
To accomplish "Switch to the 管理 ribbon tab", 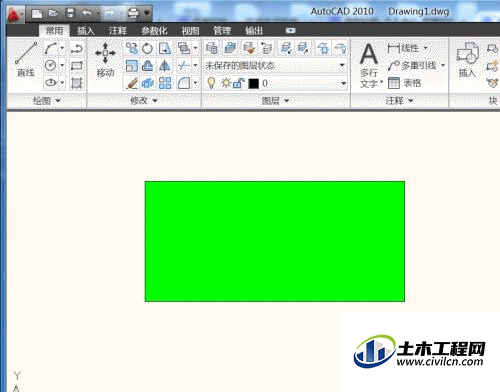I will tap(222, 31).
